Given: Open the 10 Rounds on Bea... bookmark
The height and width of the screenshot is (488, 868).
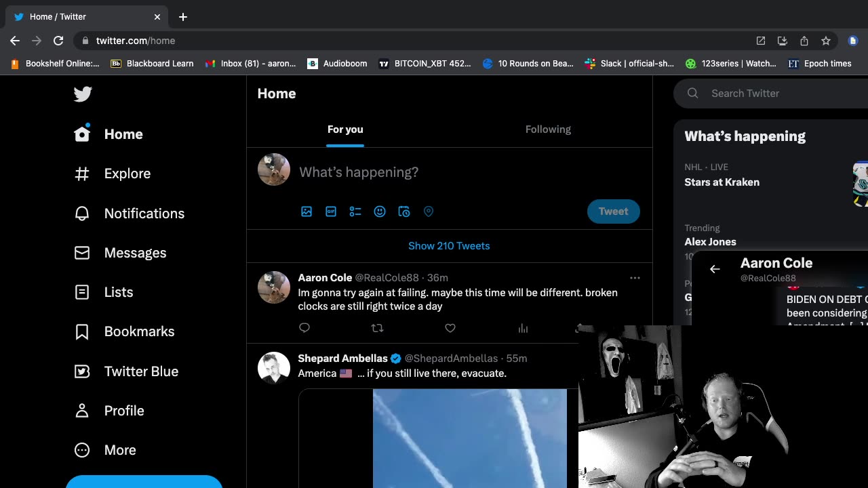Looking at the screenshot, I should (x=528, y=64).
